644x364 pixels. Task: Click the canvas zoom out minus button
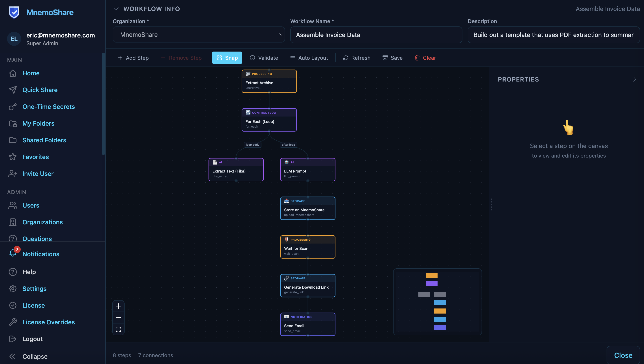[x=118, y=317]
